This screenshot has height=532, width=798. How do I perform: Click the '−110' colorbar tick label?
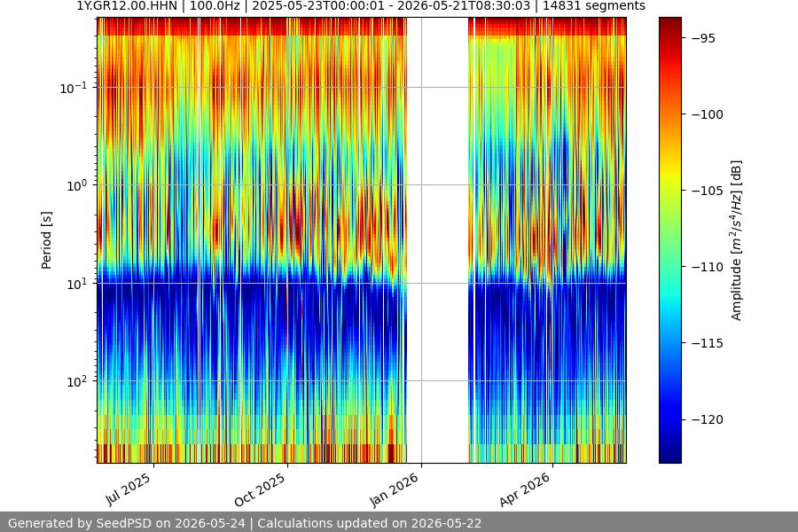point(708,267)
